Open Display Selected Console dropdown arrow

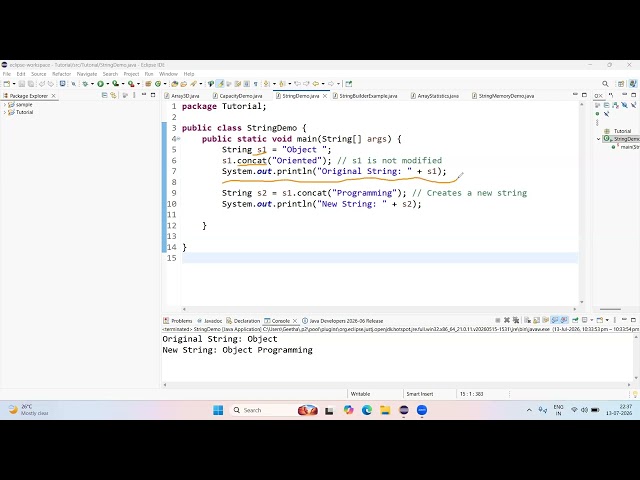[592, 320]
